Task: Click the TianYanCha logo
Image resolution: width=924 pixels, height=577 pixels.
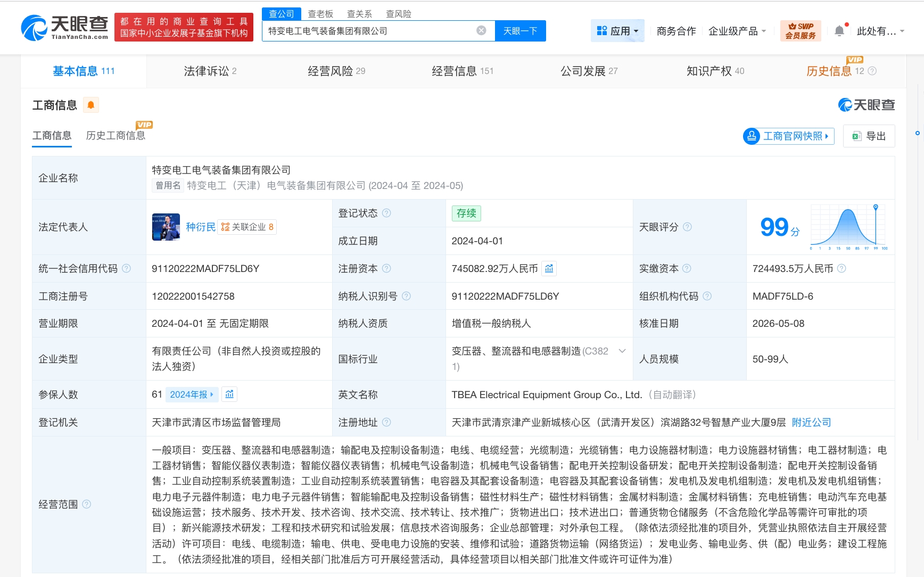Action: pyautogui.click(x=64, y=27)
